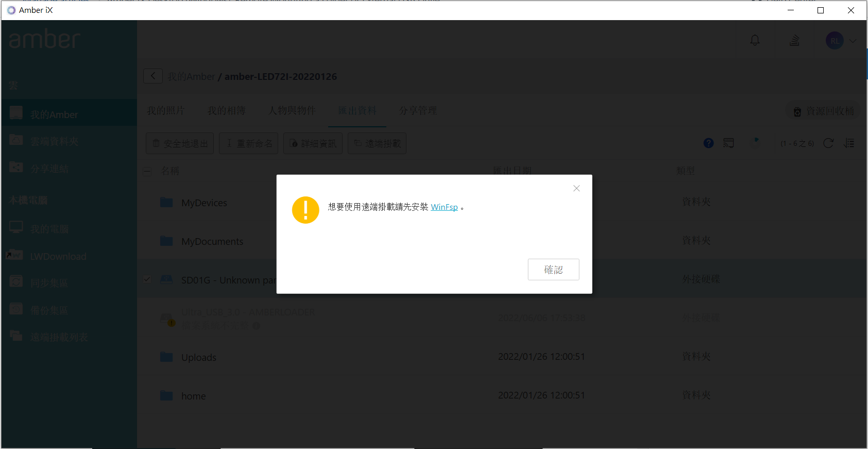868x449 pixels.
Task: Click the 確認 button in the dialog
Action: point(553,270)
